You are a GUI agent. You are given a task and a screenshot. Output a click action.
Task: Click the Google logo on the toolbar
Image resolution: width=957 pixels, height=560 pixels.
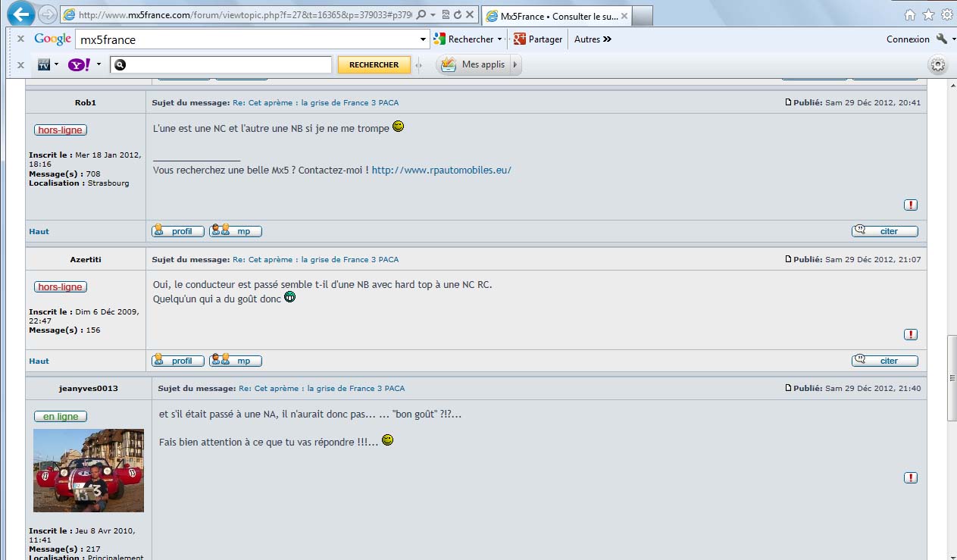tap(52, 39)
